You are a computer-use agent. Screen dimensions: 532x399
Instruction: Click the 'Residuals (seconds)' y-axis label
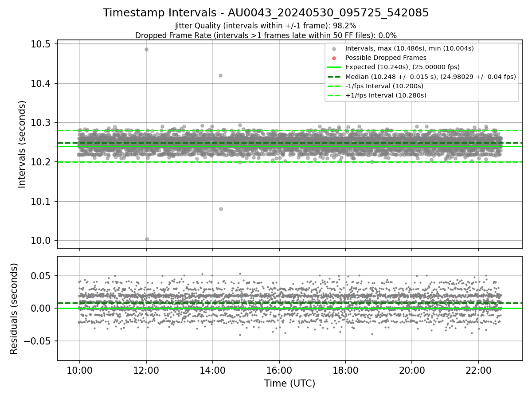pyautogui.click(x=14, y=309)
